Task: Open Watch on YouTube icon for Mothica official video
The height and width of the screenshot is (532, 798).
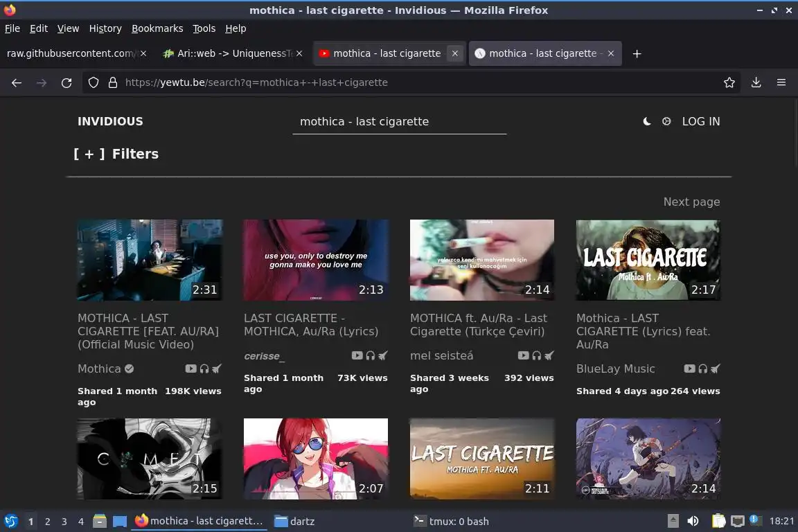Action: tap(191, 369)
